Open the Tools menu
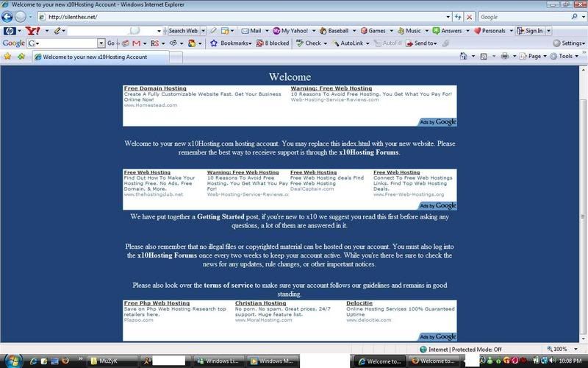The height and width of the screenshot is (368, 588). pyautogui.click(x=564, y=57)
